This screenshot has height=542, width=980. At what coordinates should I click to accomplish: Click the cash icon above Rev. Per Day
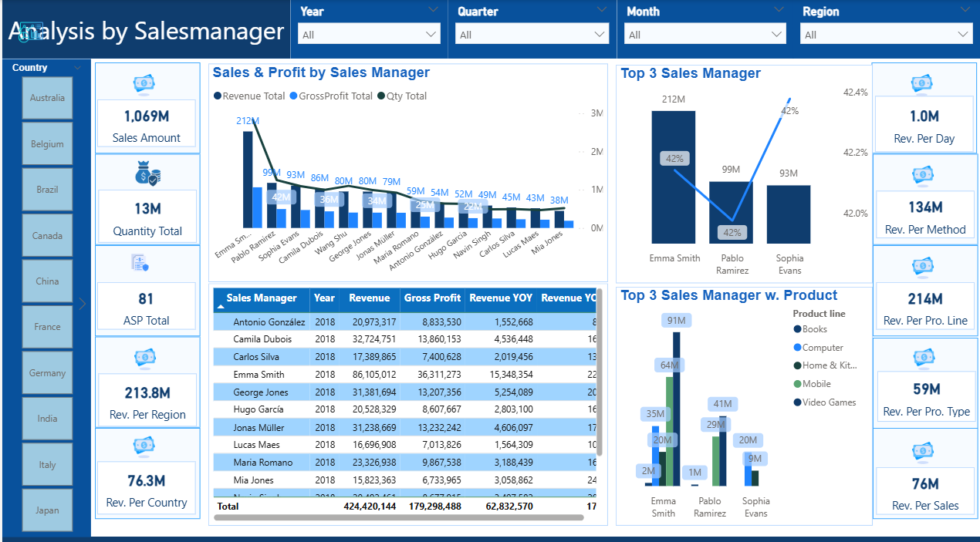pyautogui.click(x=922, y=83)
